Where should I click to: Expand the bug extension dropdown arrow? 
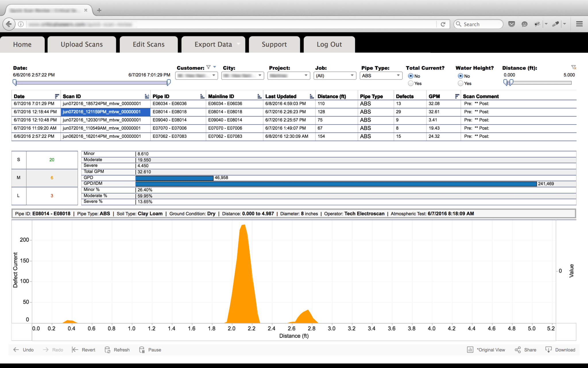(x=546, y=24)
